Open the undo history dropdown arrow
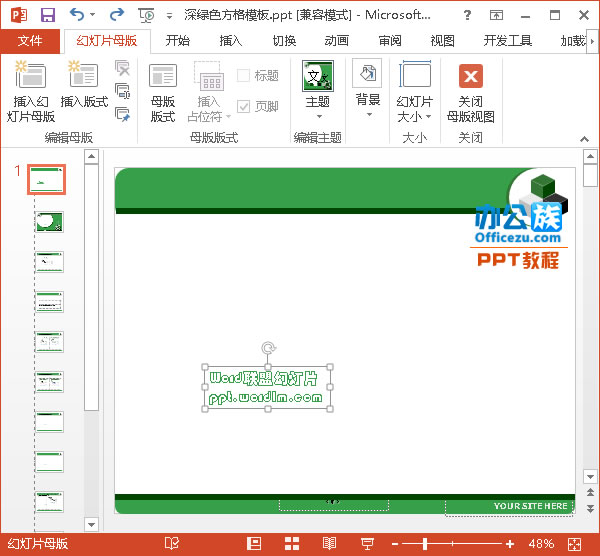The height and width of the screenshot is (556, 600). tap(92, 15)
